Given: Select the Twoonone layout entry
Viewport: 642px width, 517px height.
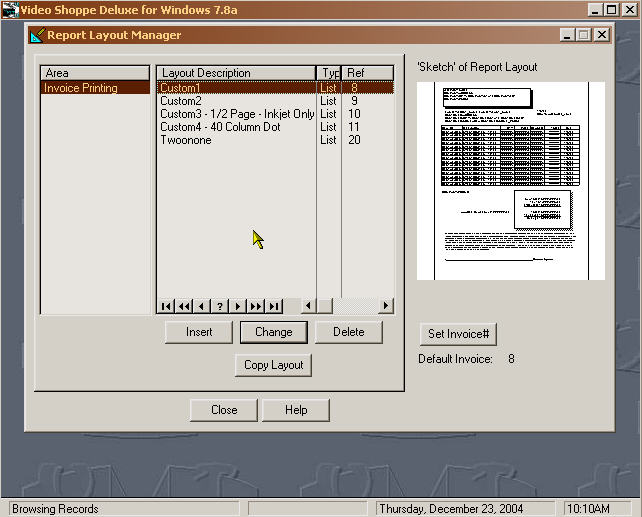Looking at the screenshot, I should tap(185, 140).
